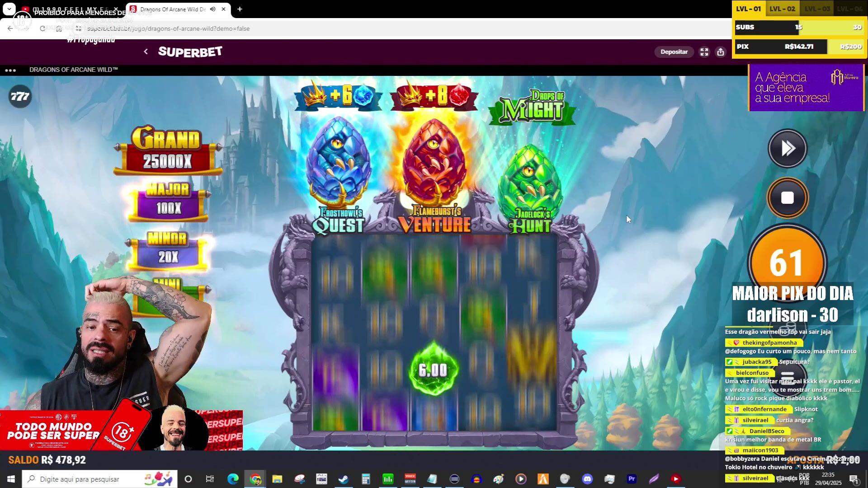
Task: Click chat username bielconfuso
Action: coord(752,373)
